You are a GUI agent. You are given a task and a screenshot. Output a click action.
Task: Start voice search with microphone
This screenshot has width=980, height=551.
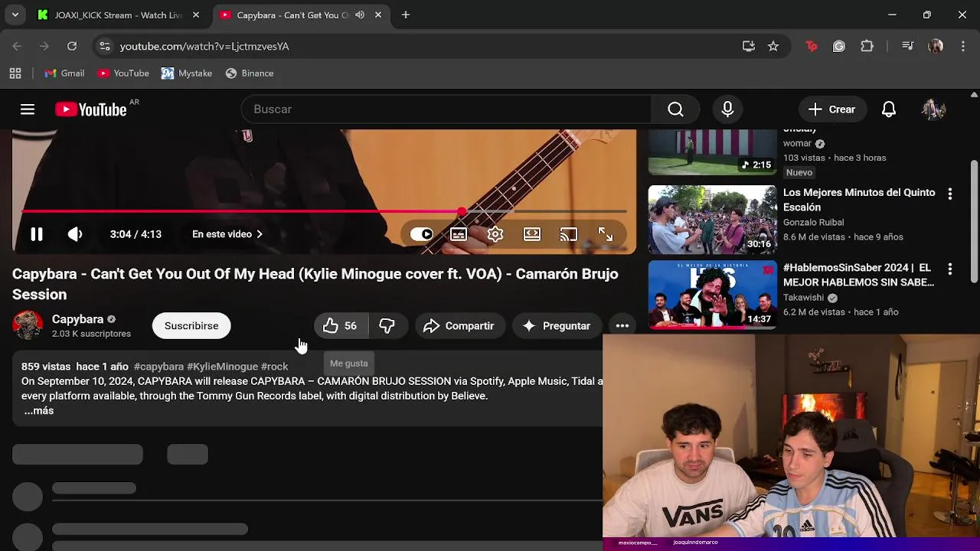727,109
